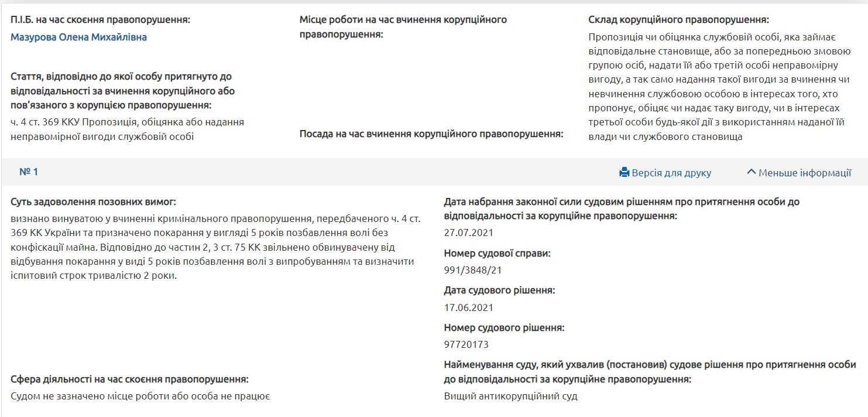This screenshot has height=417, width=868.
Task: Open the Мазурова Олена Михайлівна link
Action: pos(78,37)
